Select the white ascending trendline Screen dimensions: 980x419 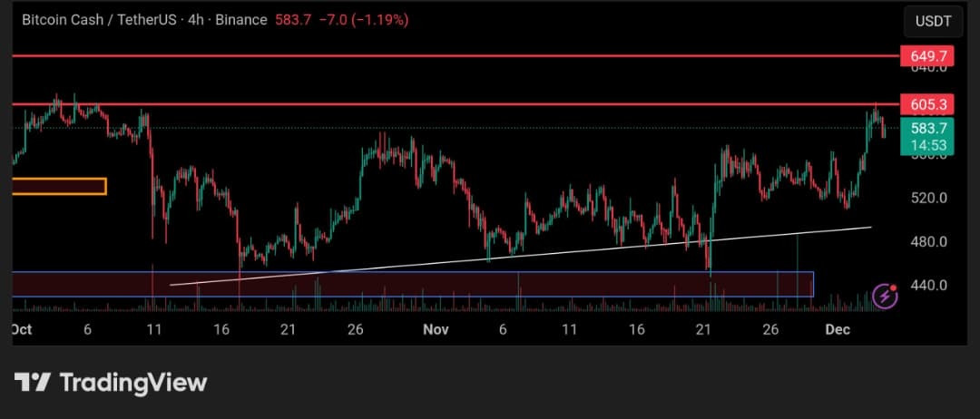pyautogui.click(x=521, y=256)
